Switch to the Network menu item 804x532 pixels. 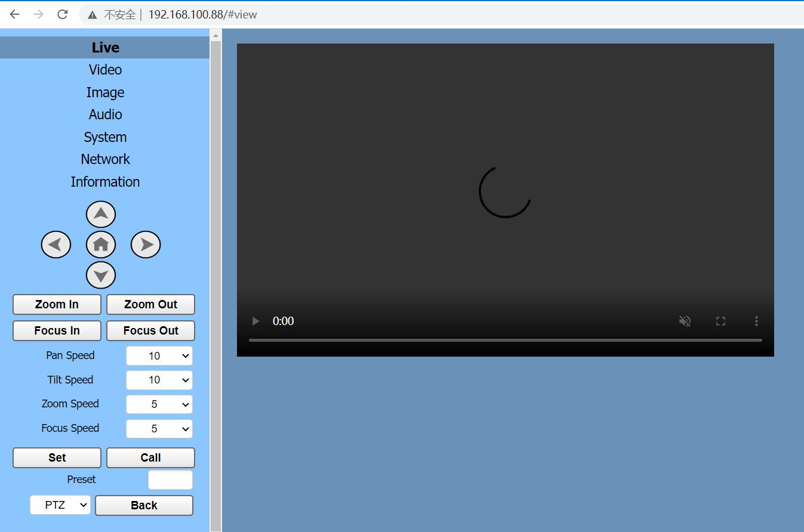coord(105,159)
